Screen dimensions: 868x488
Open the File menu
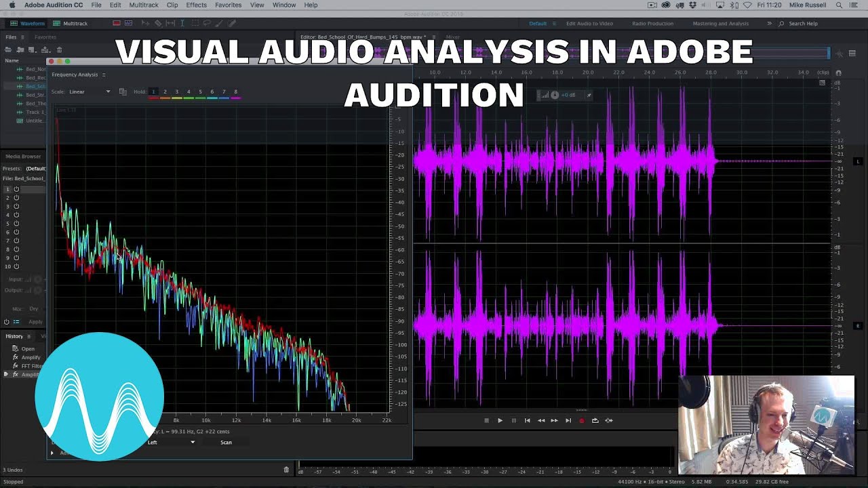[x=96, y=5]
